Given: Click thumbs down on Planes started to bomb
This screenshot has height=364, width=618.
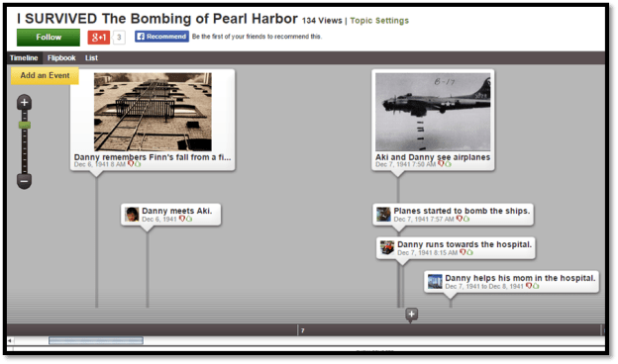Looking at the screenshot, I should (460, 219).
